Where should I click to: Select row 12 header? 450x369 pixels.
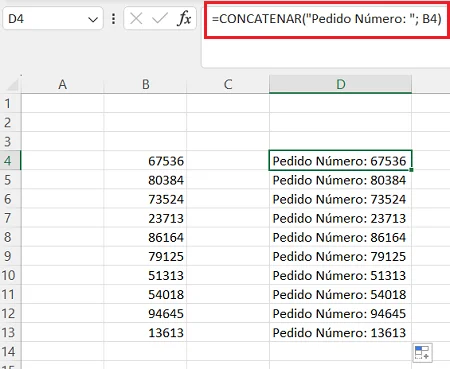[x=10, y=313]
